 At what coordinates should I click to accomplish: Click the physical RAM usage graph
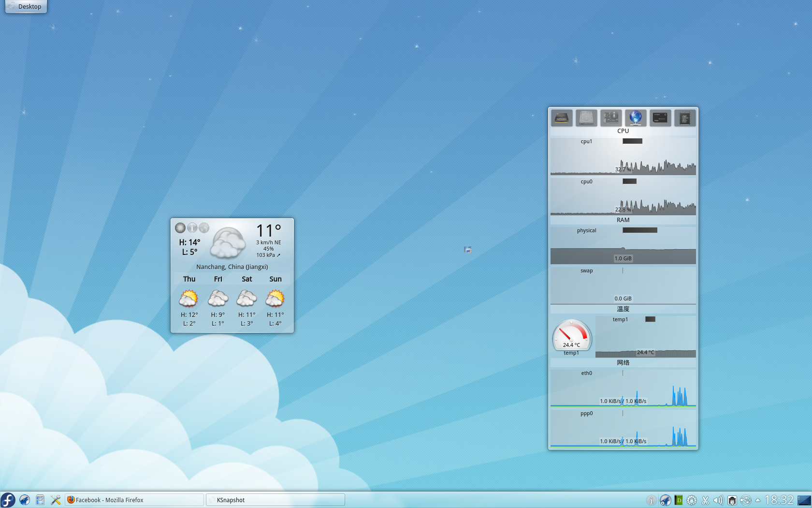[x=623, y=245]
